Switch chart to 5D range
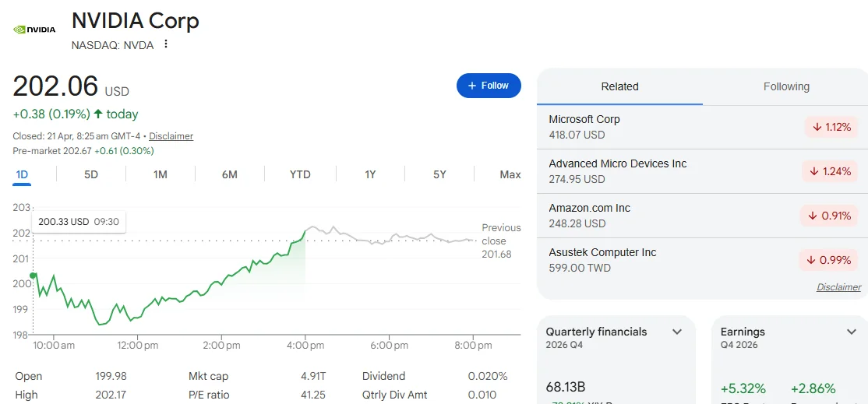The width and height of the screenshot is (868, 404). point(91,174)
